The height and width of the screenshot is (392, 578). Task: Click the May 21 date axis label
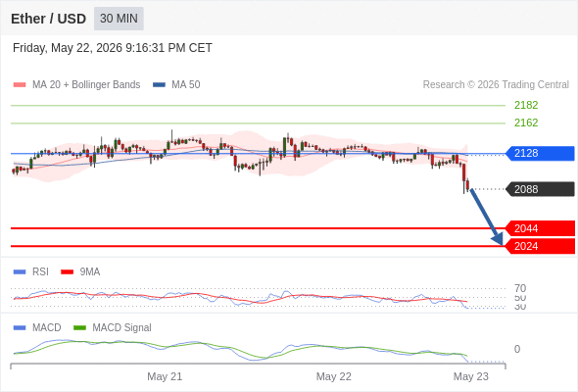click(x=165, y=376)
